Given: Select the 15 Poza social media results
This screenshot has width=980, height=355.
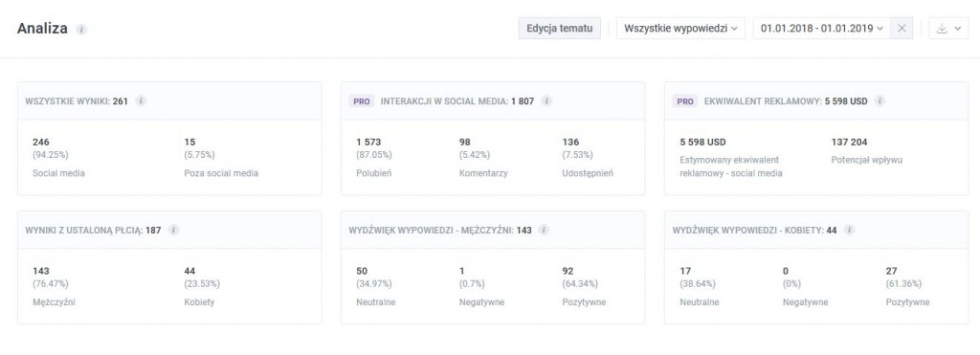Looking at the screenshot, I should click(221, 158).
